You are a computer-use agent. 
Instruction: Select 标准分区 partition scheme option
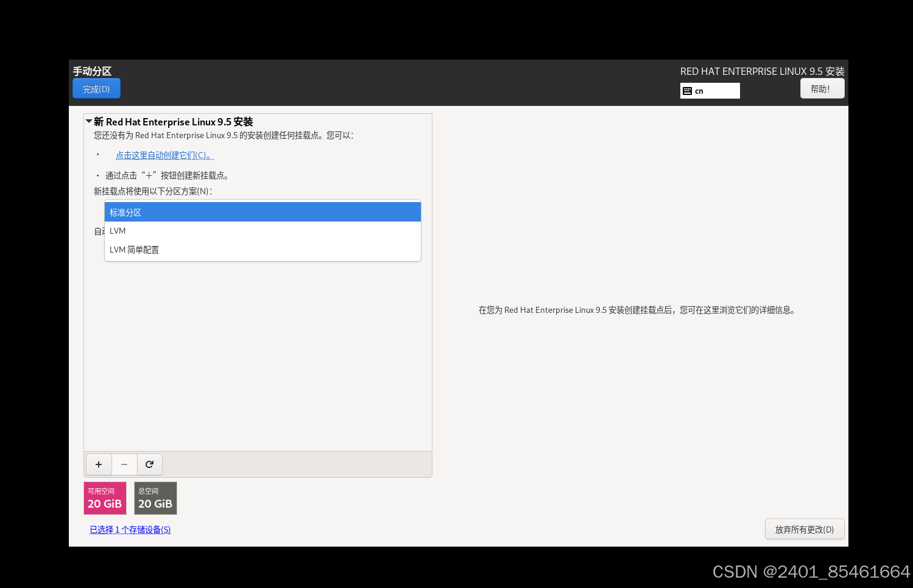[263, 212]
